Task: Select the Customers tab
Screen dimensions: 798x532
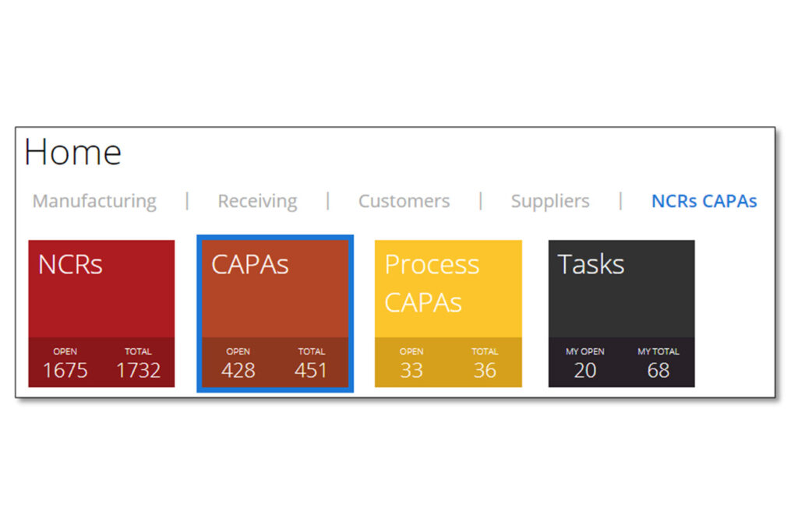Action: click(x=404, y=201)
